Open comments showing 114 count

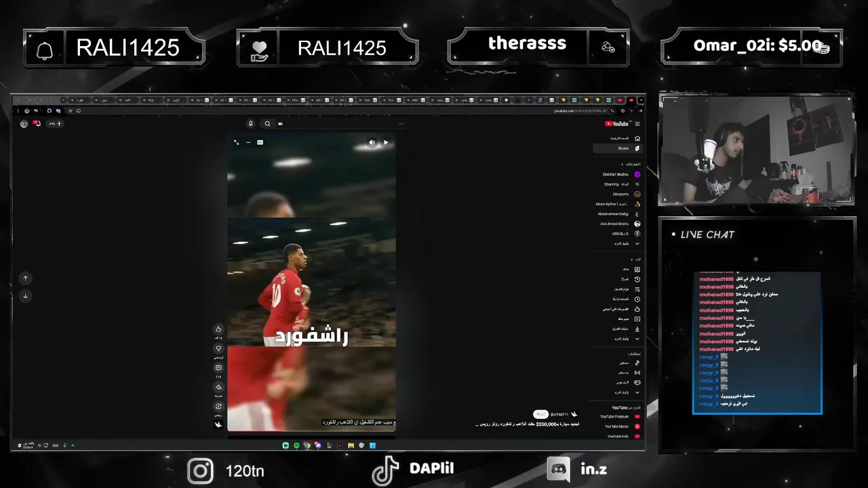pyautogui.click(x=218, y=368)
